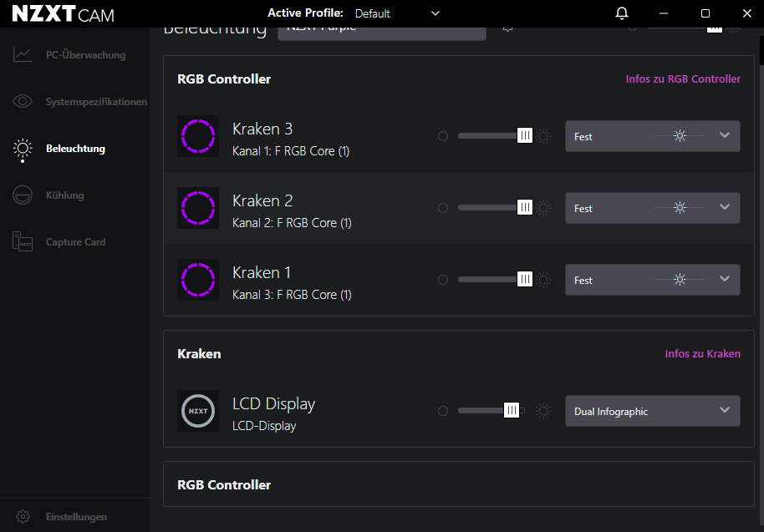The width and height of the screenshot is (764, 532).
Task: Click the Infos zu Kraken link
Action: click(702, 354)
